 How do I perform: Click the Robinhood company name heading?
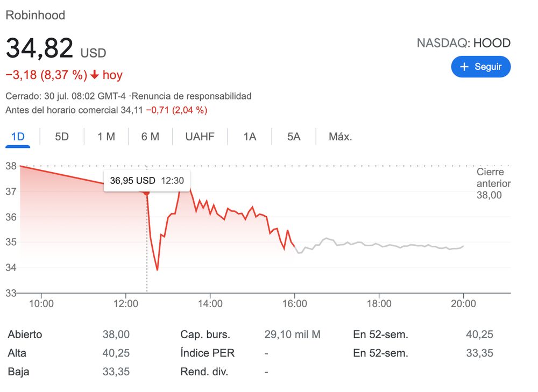click(35, 15)
